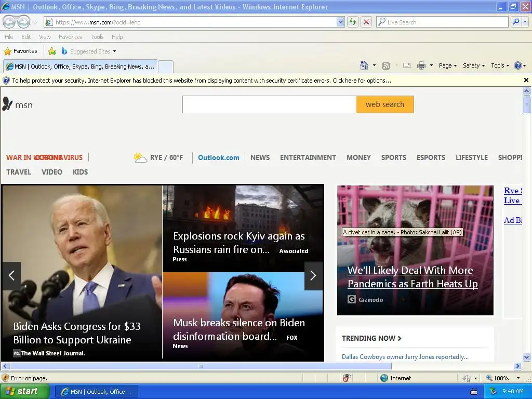Open the Help menu
This screenshot has height=399, width=532.
pyautogui.click(x=117, y=37)
